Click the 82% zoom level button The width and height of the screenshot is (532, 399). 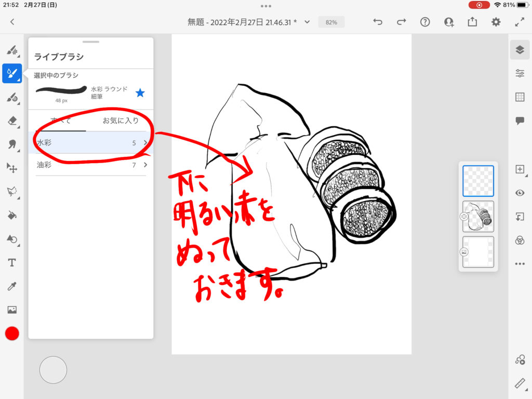click(331, 22)
